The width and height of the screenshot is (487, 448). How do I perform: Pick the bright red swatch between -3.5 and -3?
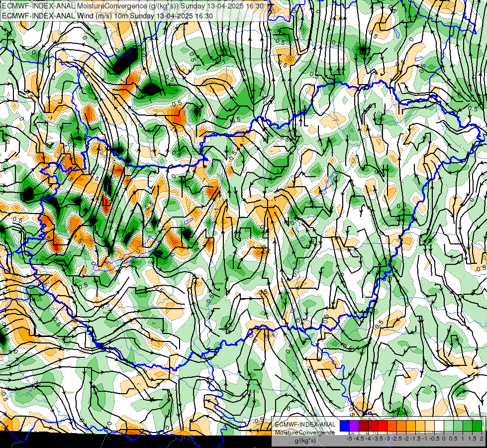(x=383, y=426)
